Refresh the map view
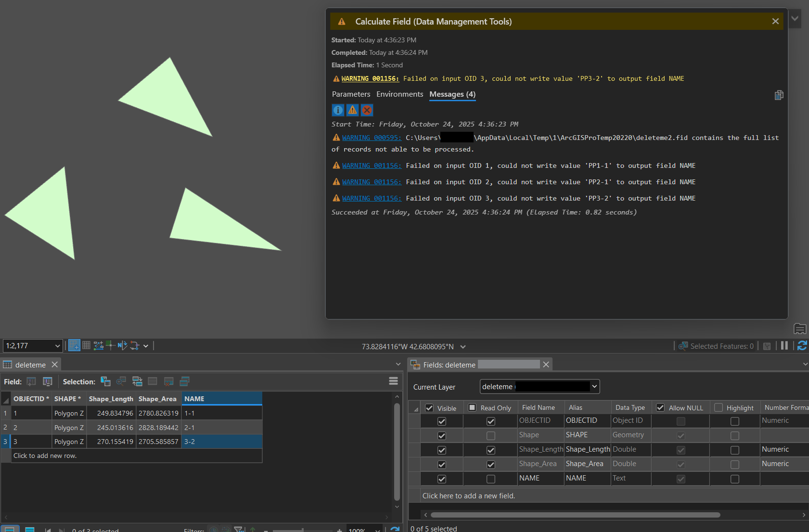Screen dimensions: 809x532 coord(802,346)
